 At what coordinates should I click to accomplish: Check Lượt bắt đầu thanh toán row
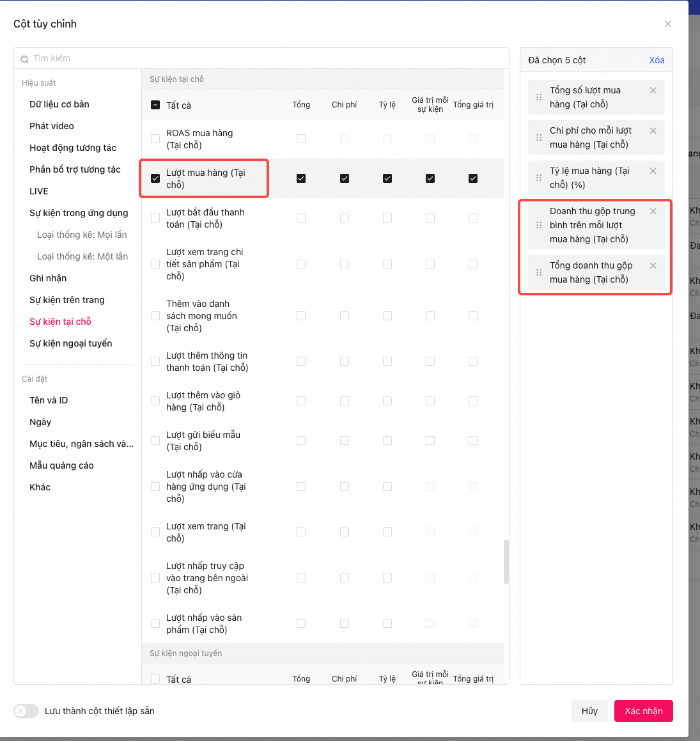155,218
